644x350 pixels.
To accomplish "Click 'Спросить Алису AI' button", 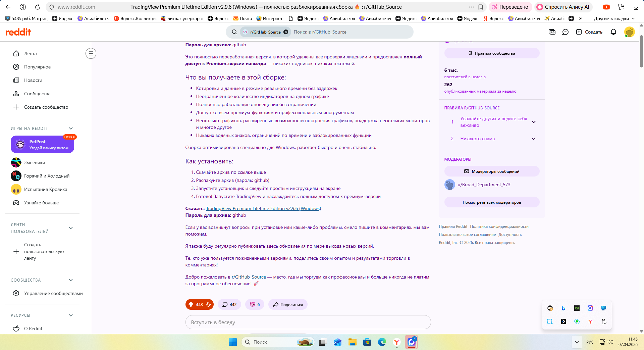I will pos(563,7).
